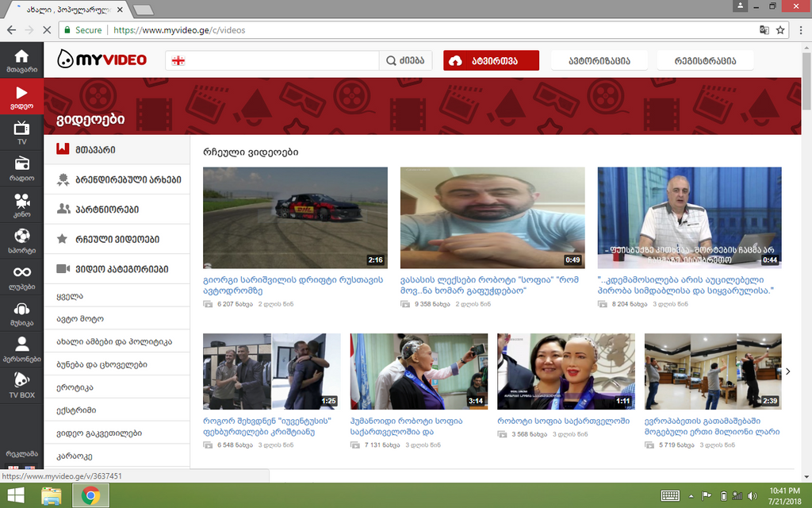
Task: Click the Georgian flag language icon in search box
Action: 178,60
